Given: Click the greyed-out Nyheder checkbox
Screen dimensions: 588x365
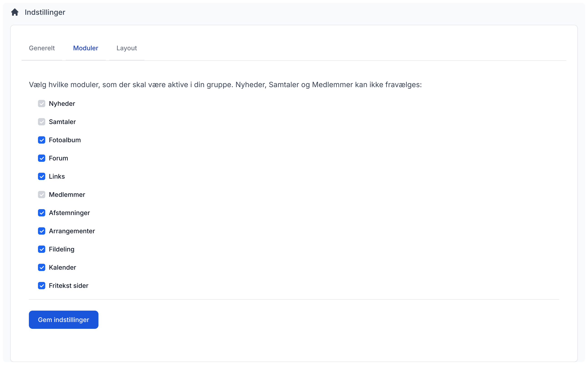Looking at the screenshot, I should click(41, 104).
